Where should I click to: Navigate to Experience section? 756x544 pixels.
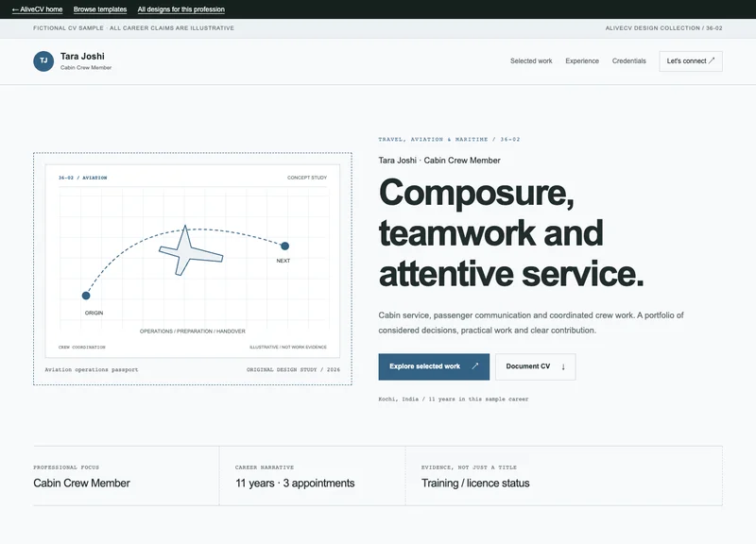pos(582,60)
